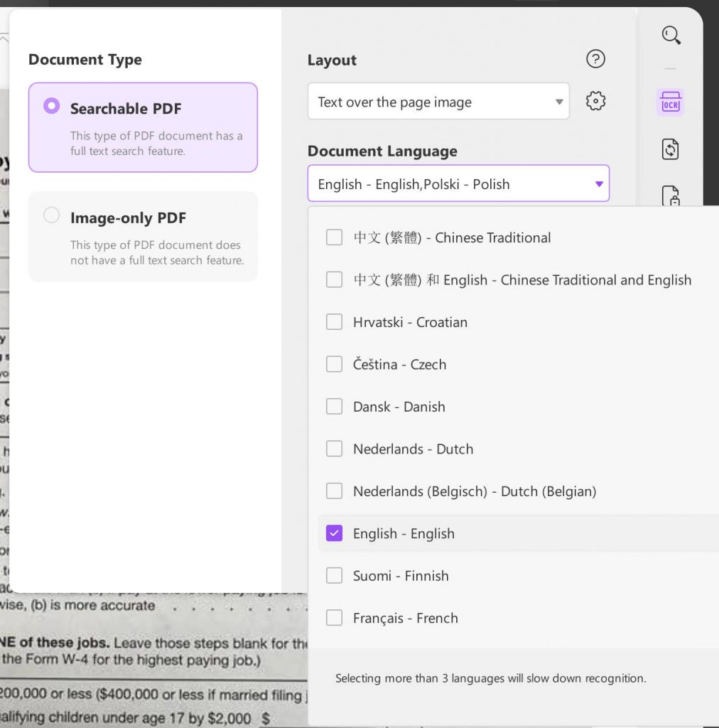Select the OCR tool in the sidebar
Screen dimensions: 719x728
670,102
